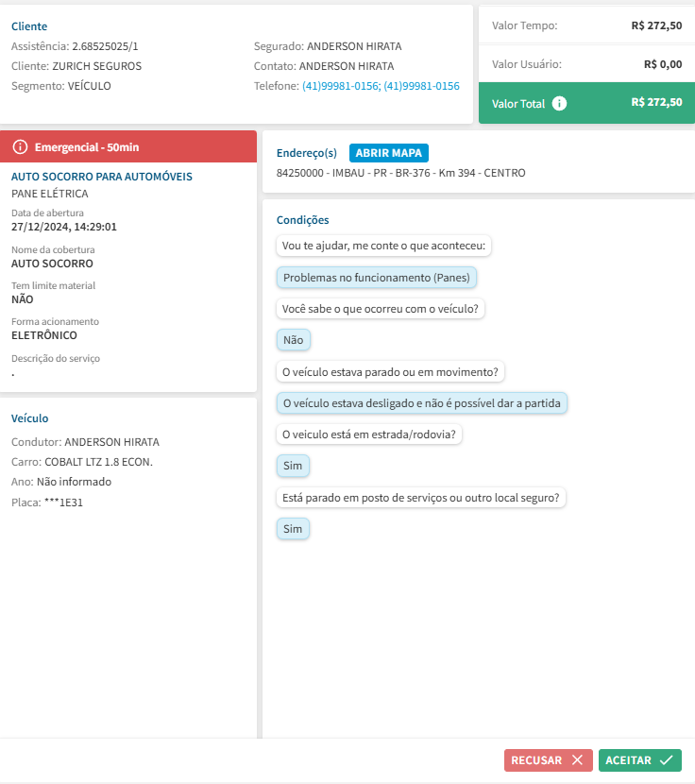Click the X icon on Recusar
This screenshot has height=784, width=695.
coord(577,760)
